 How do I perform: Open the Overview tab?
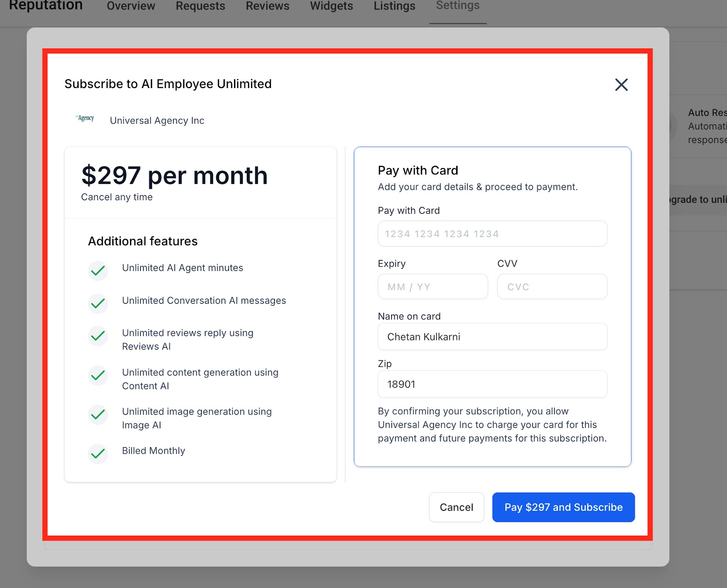coord(131,6)
